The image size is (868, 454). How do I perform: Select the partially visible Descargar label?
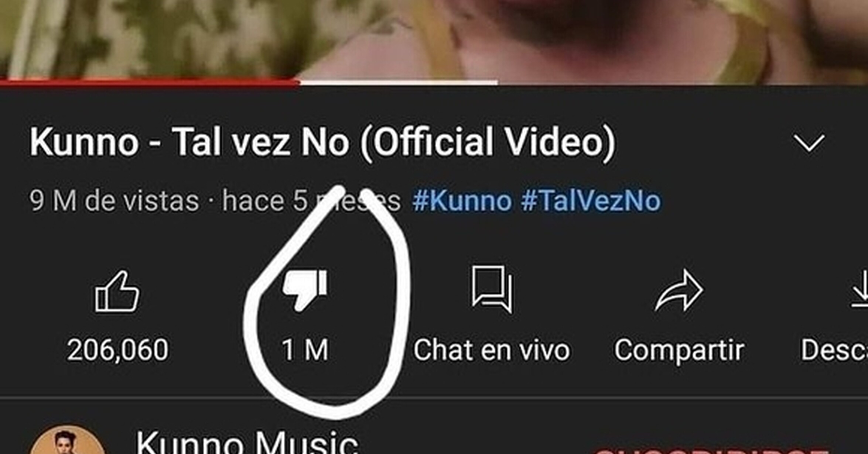click(x=834, y=350)
